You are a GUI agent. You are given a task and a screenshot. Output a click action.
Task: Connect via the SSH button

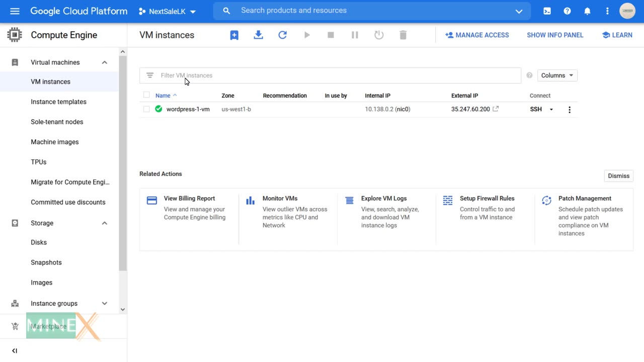coord(536,109)
